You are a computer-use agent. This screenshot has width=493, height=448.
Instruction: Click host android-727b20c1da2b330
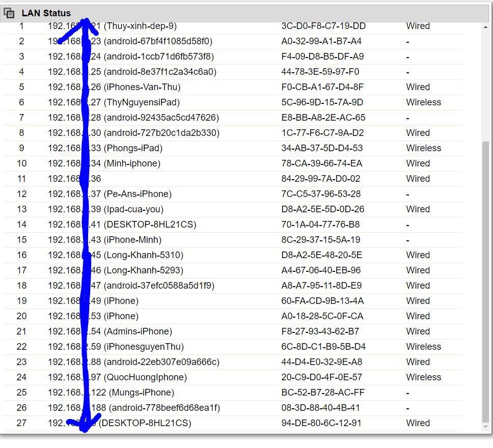(x=161, y=133)
